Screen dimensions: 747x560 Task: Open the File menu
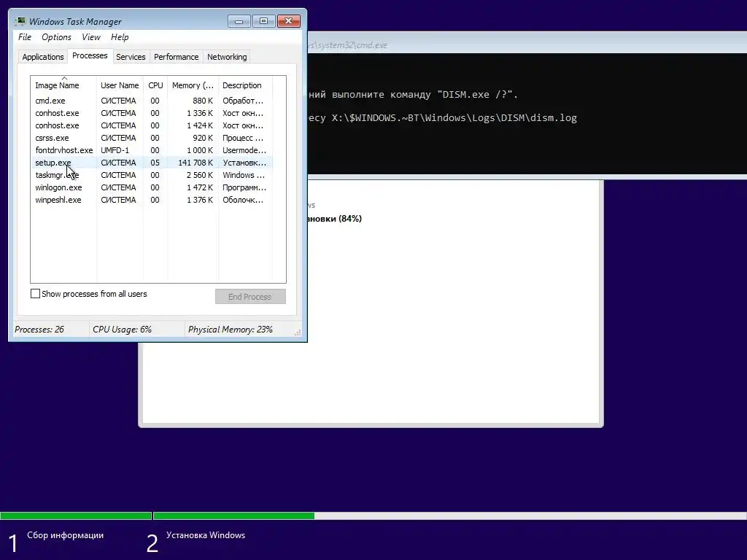[25, 37]
